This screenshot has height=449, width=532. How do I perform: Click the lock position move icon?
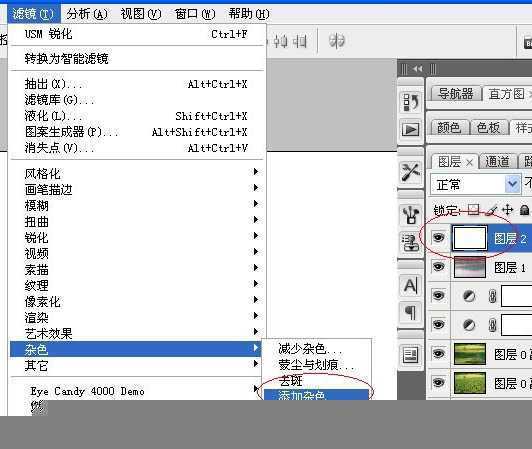(x=508, y=210)
